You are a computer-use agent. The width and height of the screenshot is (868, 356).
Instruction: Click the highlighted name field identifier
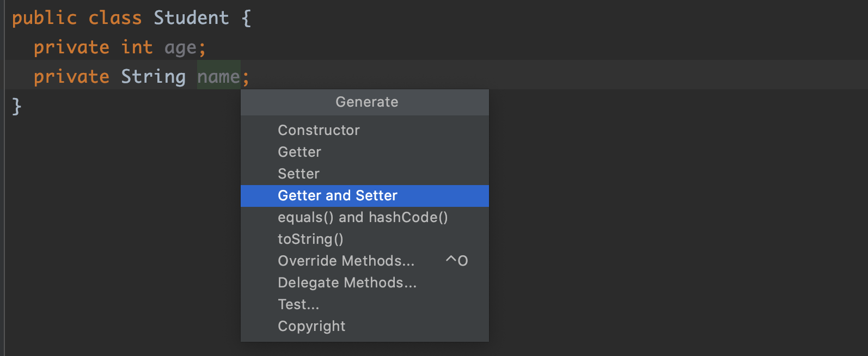(x=218, y=77)
